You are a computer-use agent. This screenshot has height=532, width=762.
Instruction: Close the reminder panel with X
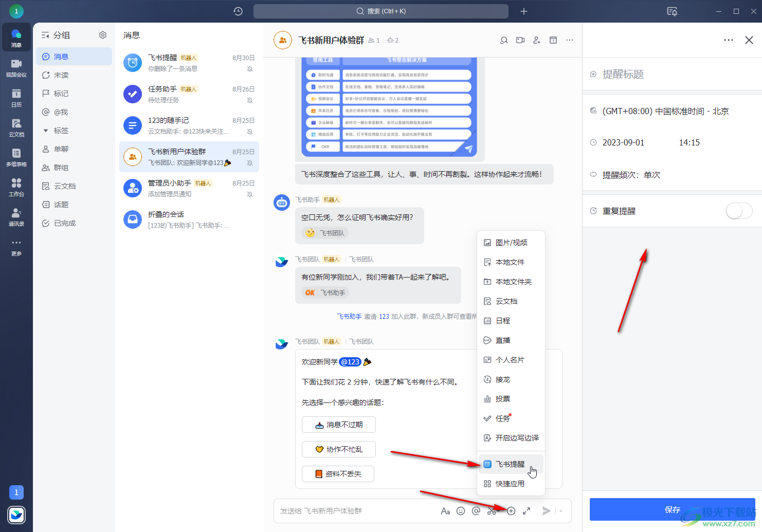tap(749, 40)
